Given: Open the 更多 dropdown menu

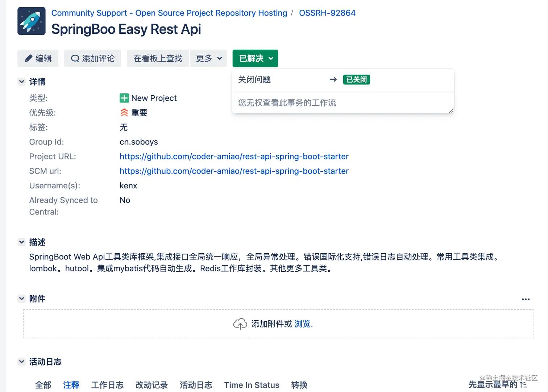Looking at the screenshot, I should (208, 58).
